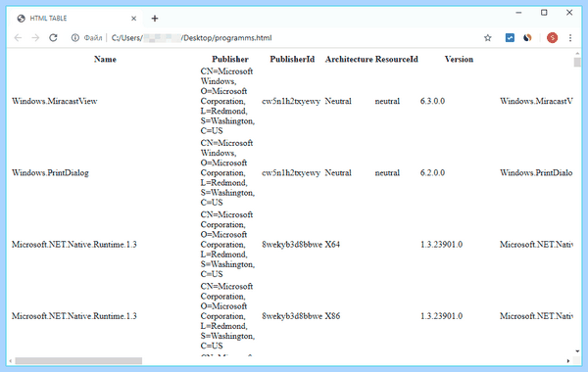The width and height of the screenshot is (588, 372).
Task: Click the PublisherId column header
Action: [x=292, y=59]
